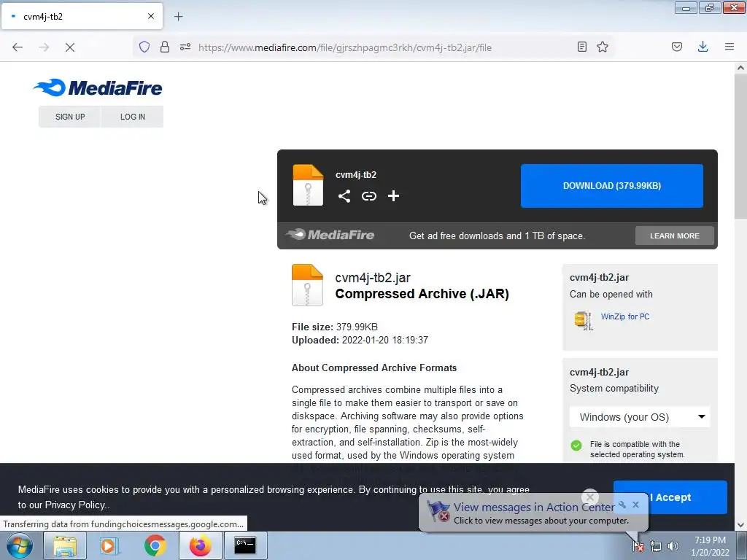Click the About Compressed Archive Formats heading
This screenshot has width=747, height=560.
pyautogui.click(x=374, y=367)
